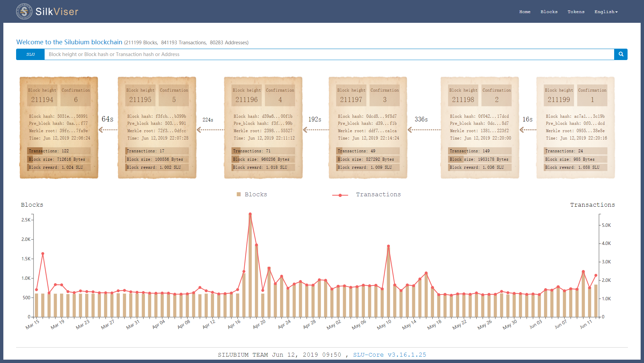Open the Home menu item
This screenshot has width=644, height=363.
(525, 12)
